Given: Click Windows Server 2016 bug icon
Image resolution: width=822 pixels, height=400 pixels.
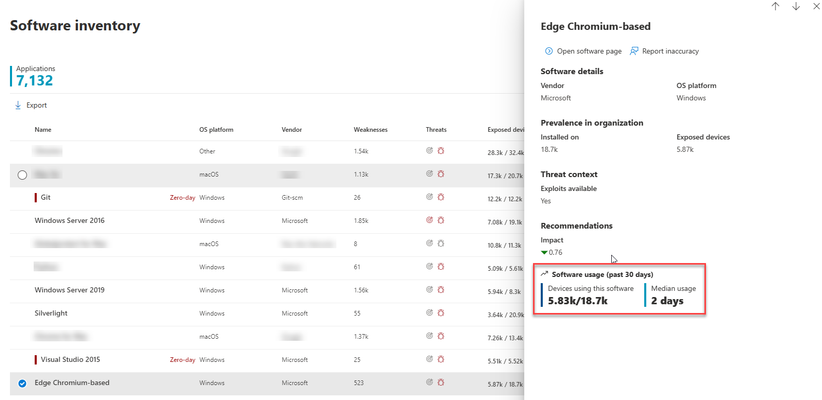Looking at the screenshot, I should (x=441, y=220).
